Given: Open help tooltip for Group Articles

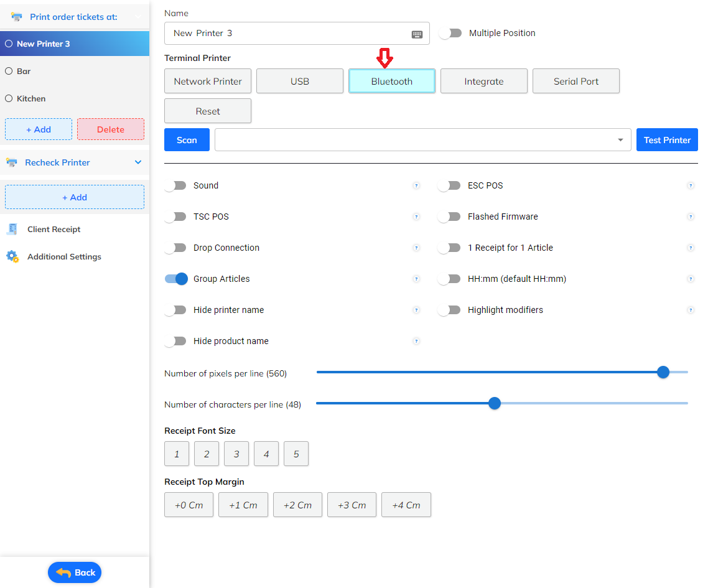Looking at the screenshot, I should pos(416,279).
